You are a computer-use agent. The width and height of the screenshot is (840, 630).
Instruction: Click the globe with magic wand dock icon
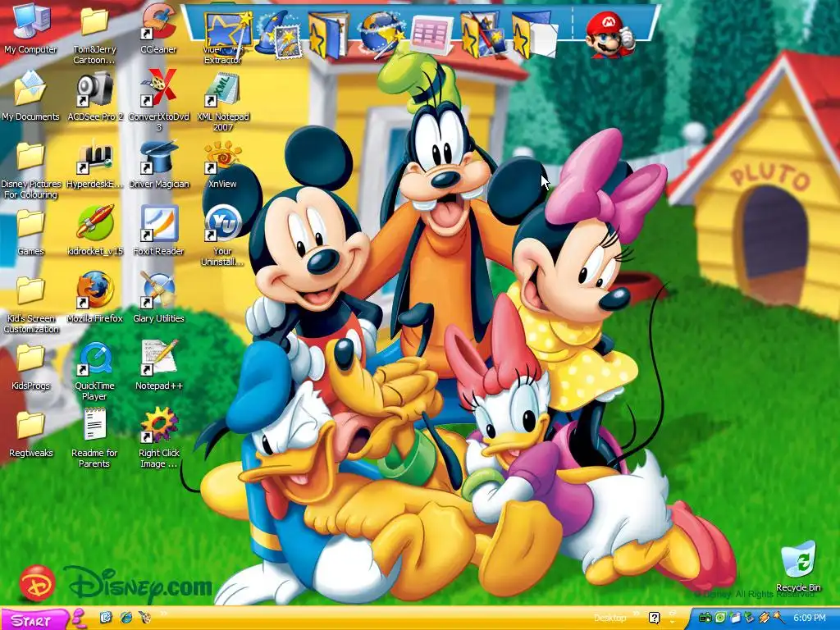click(x=381, y=33)
